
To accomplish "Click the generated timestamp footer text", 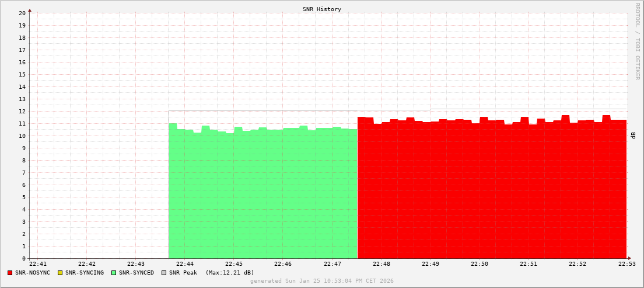I will point(321,281).
